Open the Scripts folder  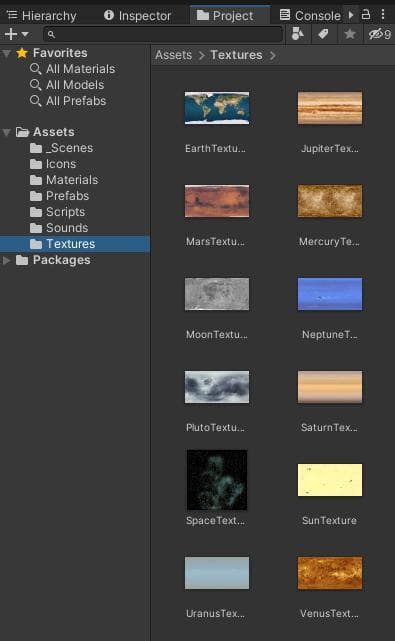[57, 212]
